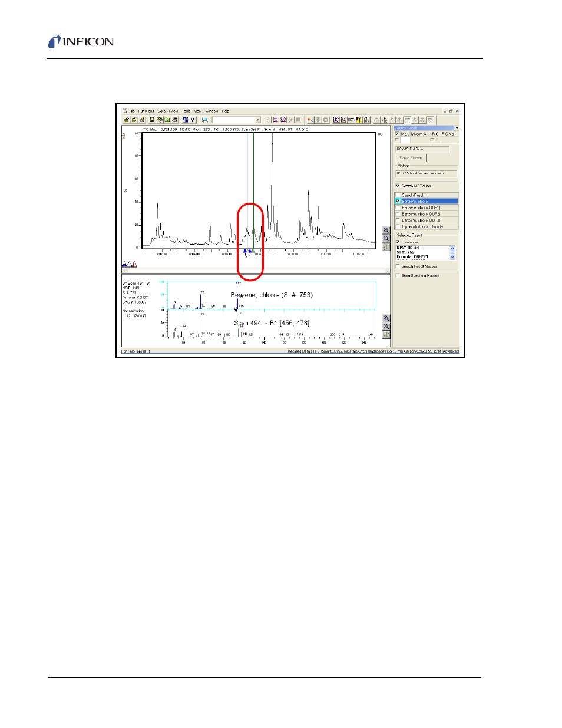Click the first lock-folder toolbar icon
The image size is (562, 728).
pyautogui.click(x=127, y=120)
